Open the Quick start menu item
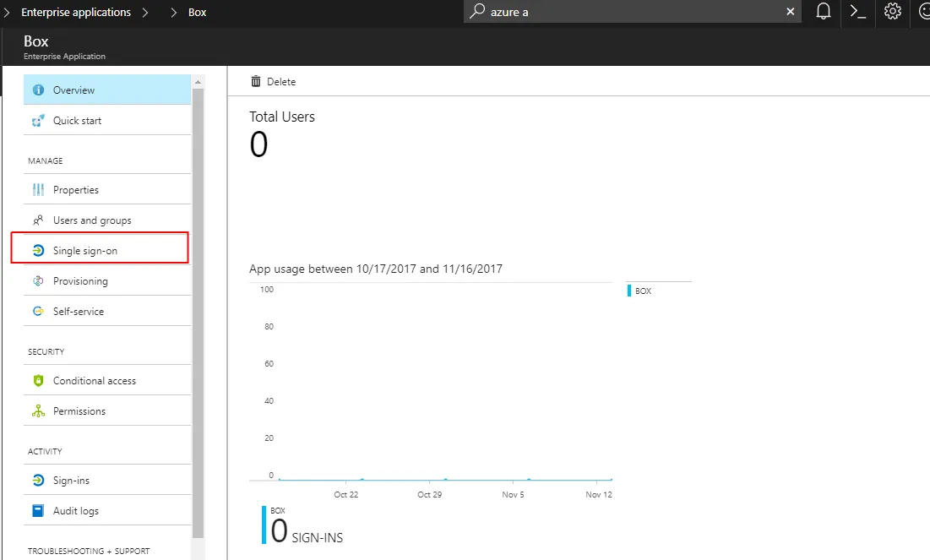Screen dimensions: 930x560 coord(107,121)
